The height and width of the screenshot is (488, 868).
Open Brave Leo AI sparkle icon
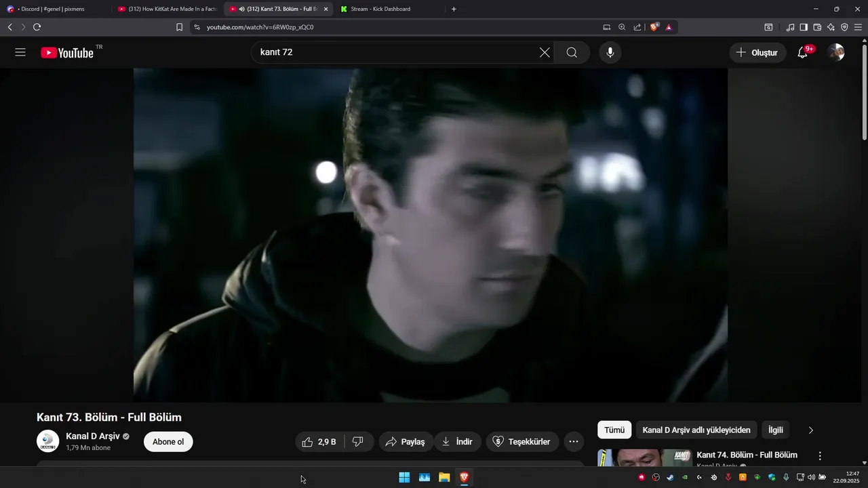tap(831, 27)
